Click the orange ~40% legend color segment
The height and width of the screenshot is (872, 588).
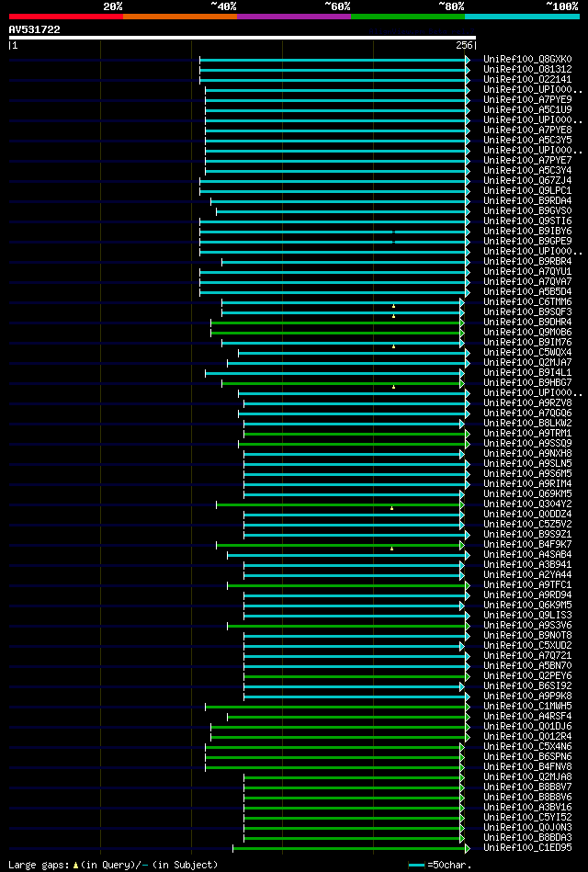click(180, 17)
